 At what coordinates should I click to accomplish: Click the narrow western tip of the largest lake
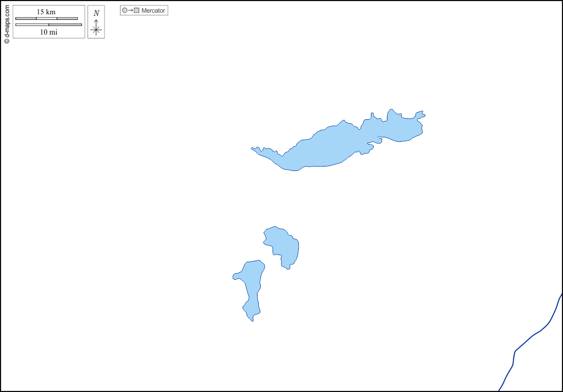257,149
